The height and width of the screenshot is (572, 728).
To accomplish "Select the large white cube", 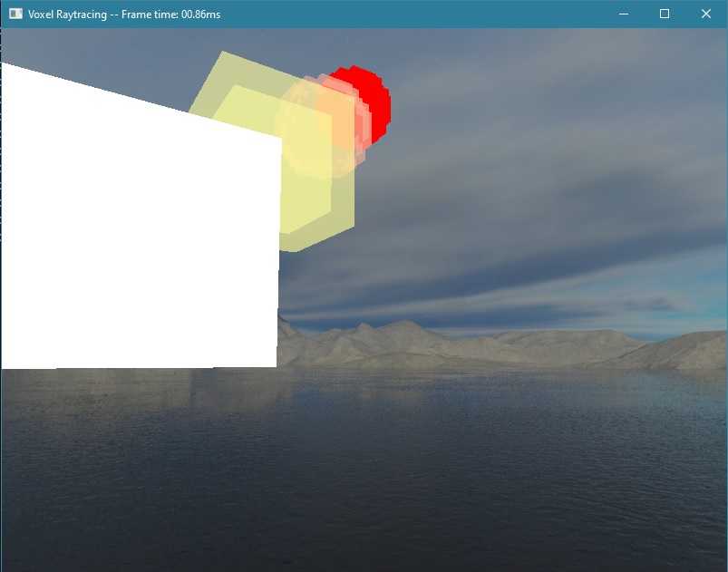I will pyautogui.click(x=136, y=236).
